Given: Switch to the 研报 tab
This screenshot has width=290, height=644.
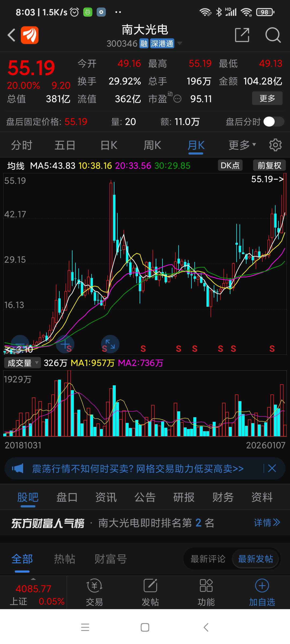Looking at the screenshot, I should pos(184,497).
